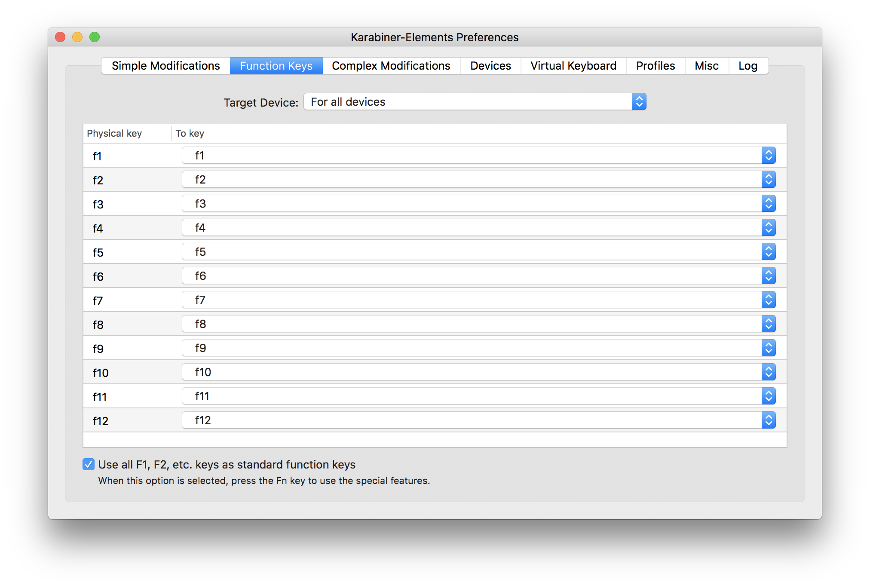This screenshot has height=588, width=870.
Task: Open the f6 mapping dropdown
Action: click(x=769, y=276)
